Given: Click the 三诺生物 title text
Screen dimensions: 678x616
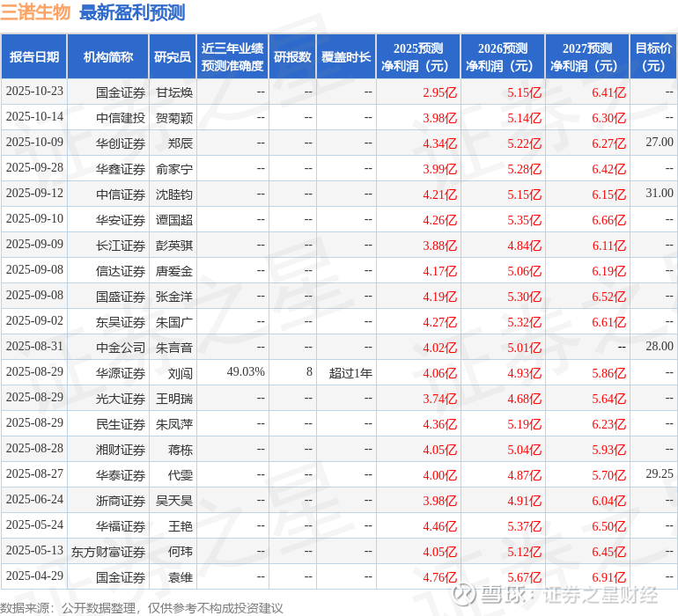Looking at the screenshot, I should (35, 12).
